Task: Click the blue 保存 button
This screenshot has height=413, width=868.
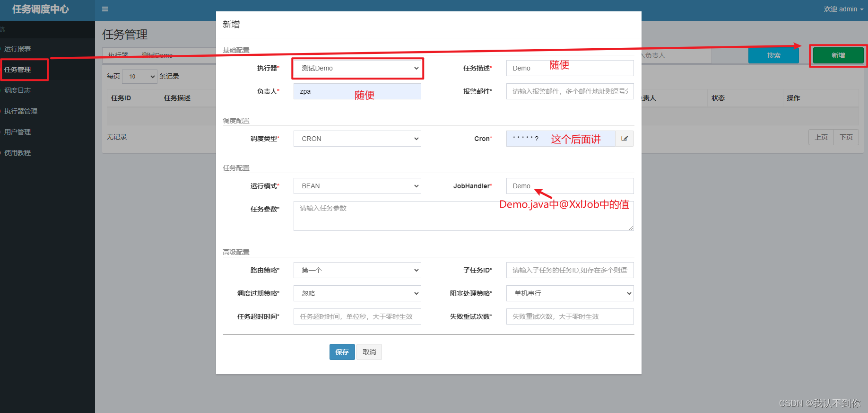Action: (342, 352)
